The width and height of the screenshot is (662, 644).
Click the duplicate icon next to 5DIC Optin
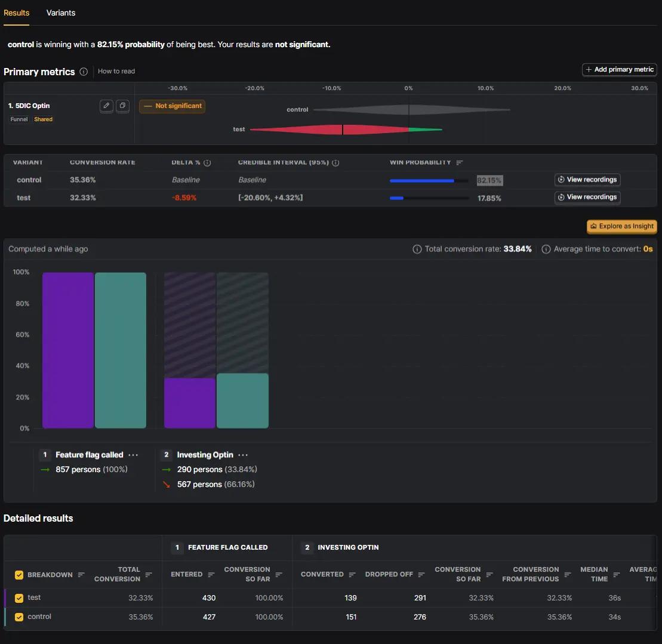122,106
